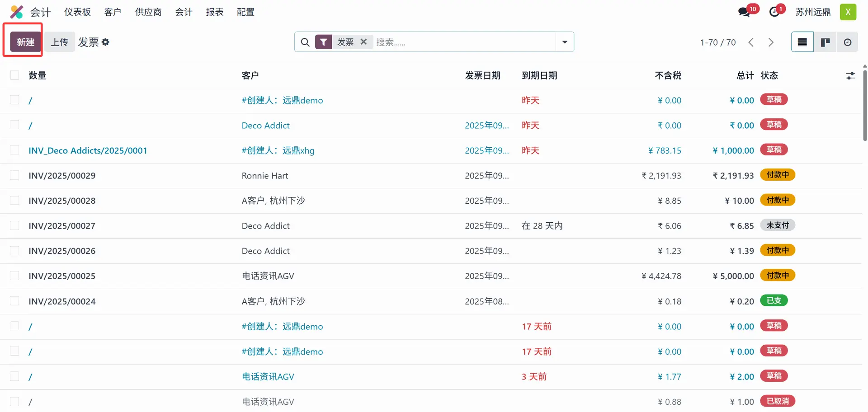The width and height of the screenshot is (868, 412).
Task: Open optional columns settings in table header
Action: 850,75
